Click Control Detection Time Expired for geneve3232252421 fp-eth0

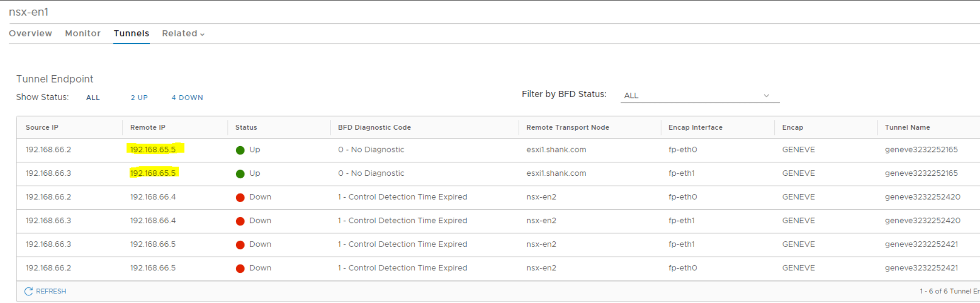click(402, 268)
